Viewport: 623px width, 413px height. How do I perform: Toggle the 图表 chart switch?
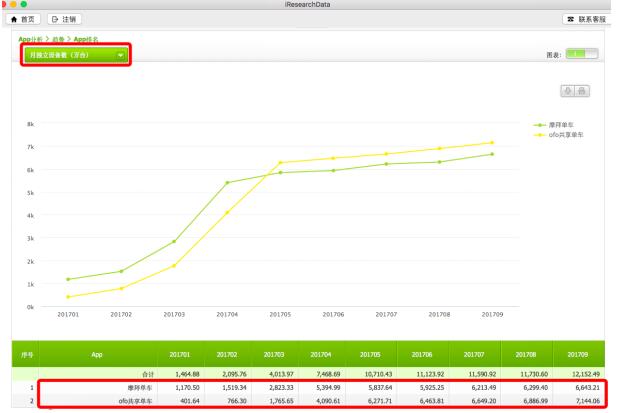click(x=582, y=54)
